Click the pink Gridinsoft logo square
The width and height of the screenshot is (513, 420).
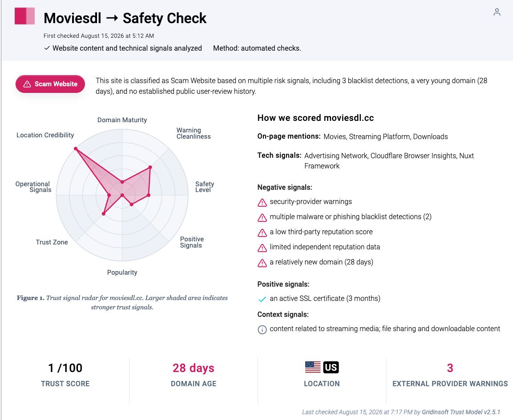tap(24, 16)
